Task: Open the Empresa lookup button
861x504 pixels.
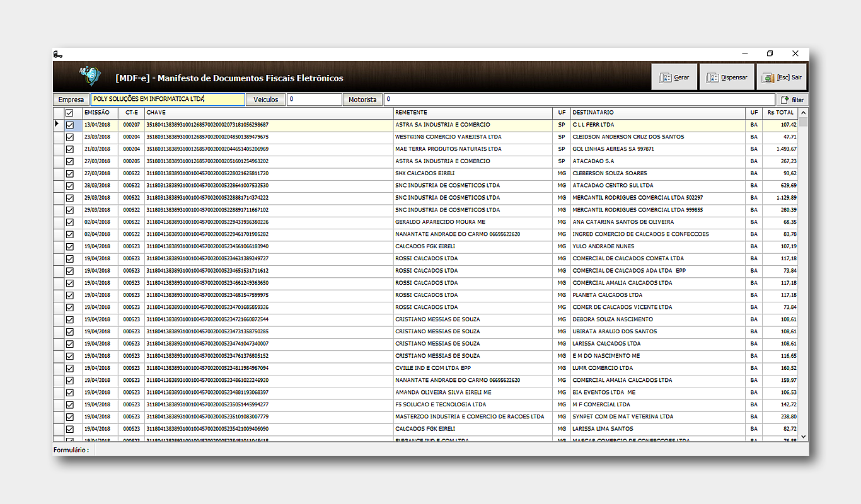Action: [71, 100]
